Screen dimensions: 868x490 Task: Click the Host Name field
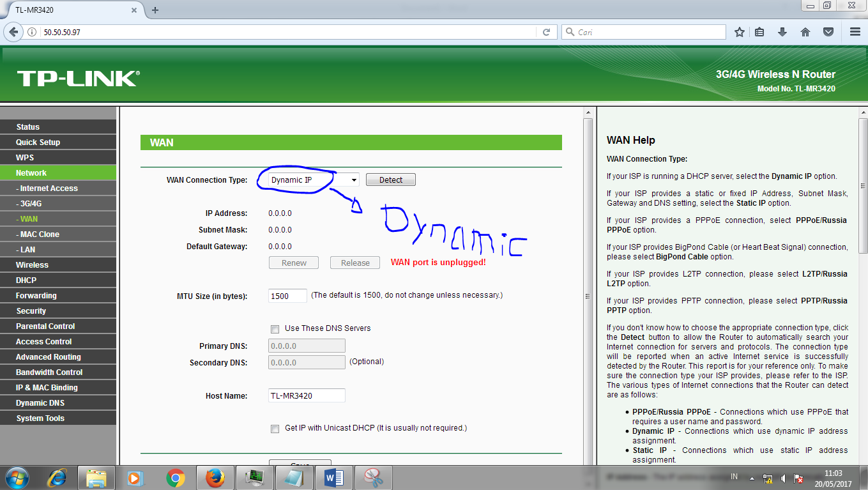pos(307,395)
